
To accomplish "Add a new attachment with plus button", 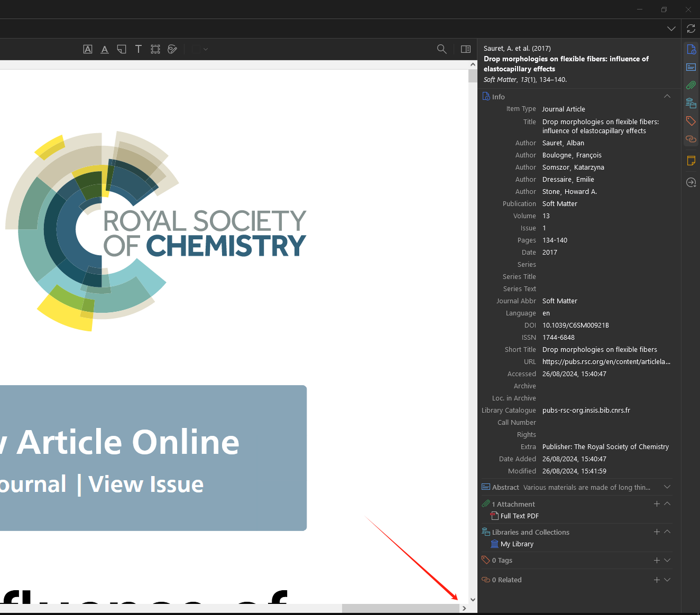I will pyautogui.click(x=657, y=504).
